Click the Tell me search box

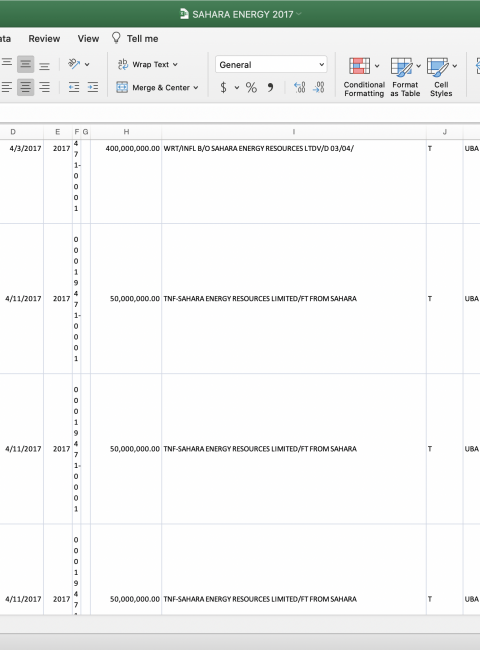pos(135,39)
